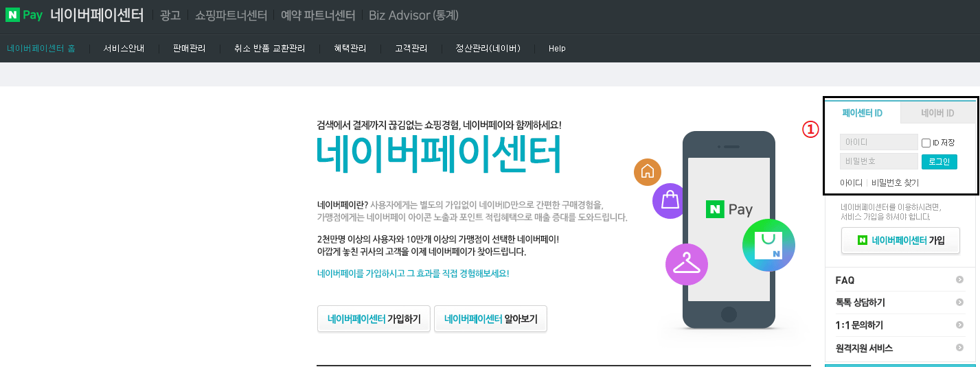
Task: Open the 정산관리(네이버) menu
Action: point(488,49)
